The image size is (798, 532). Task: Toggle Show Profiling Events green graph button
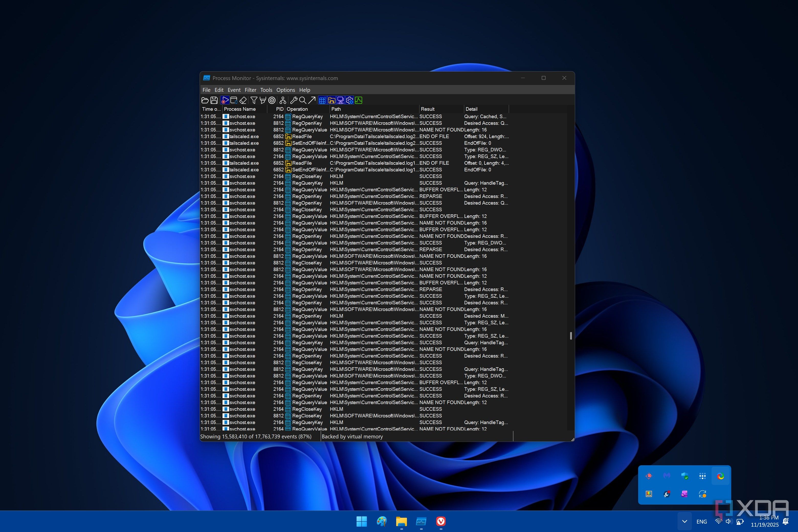click(359, 100)
